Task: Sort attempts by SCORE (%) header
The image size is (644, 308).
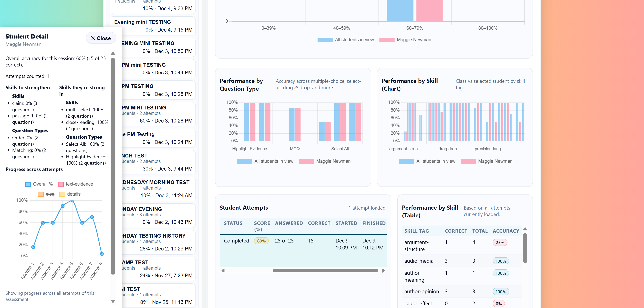Action: (x=262, y=226)
